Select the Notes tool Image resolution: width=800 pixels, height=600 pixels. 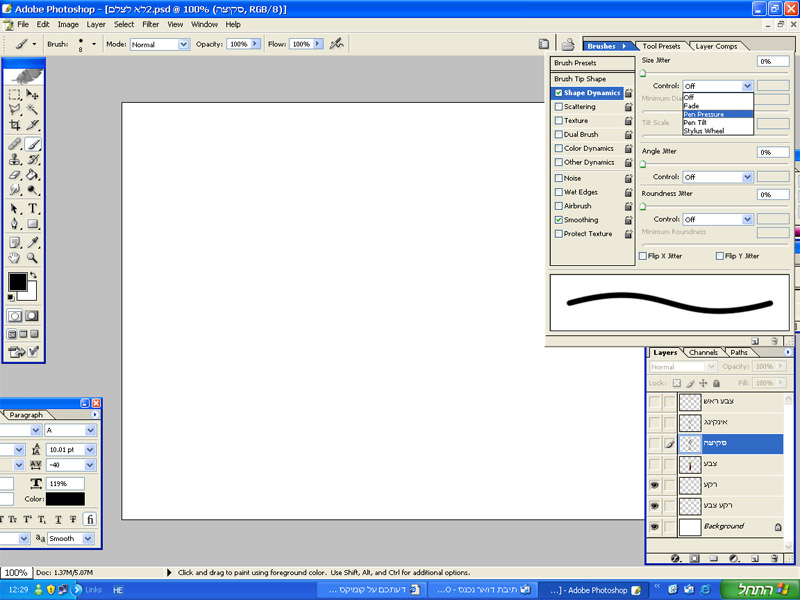point(15,242)
